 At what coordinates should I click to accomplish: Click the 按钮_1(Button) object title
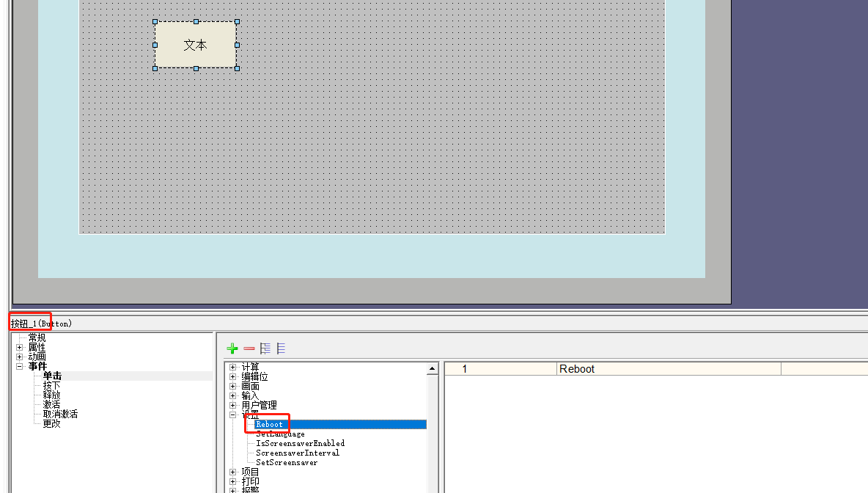[x=42, y=324]
